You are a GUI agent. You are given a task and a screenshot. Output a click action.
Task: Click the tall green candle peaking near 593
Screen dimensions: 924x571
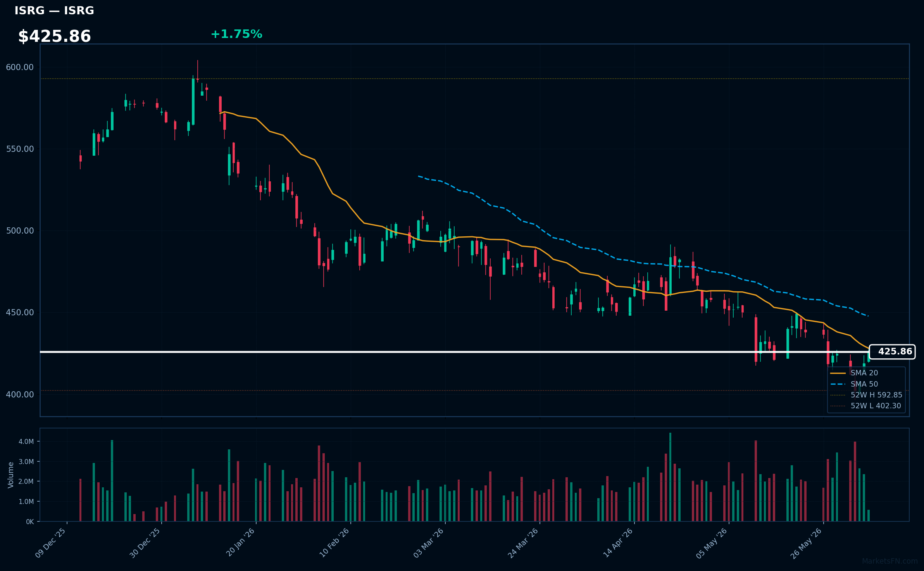point(193,101)
